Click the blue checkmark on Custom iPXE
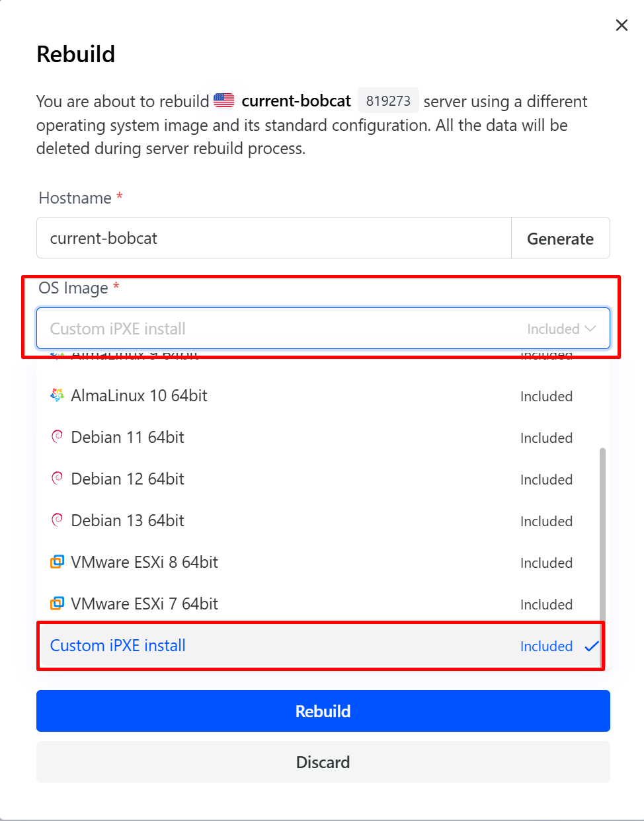This screenshot has height=821, width=644. pos(592,646)
